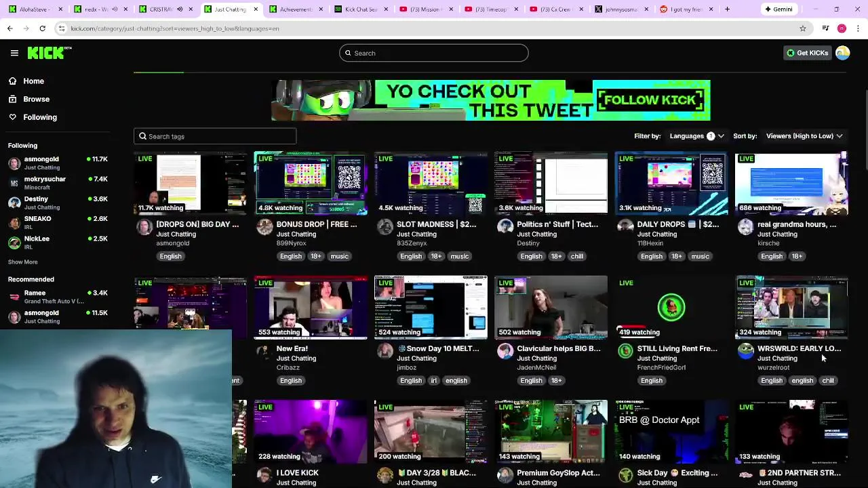The height and width of the screenshot is (488, 868).
Task: Open the hamburger sidebar menu
Action: [14, 53]
